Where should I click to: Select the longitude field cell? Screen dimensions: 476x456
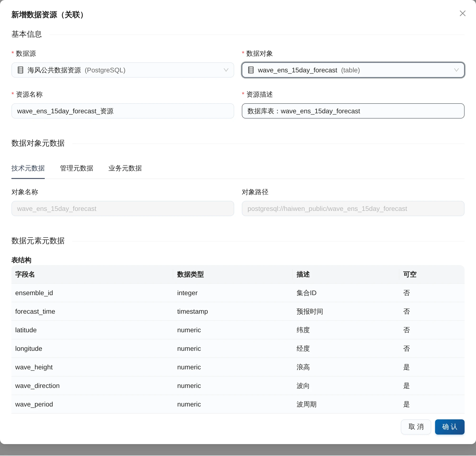pos(92,349)
